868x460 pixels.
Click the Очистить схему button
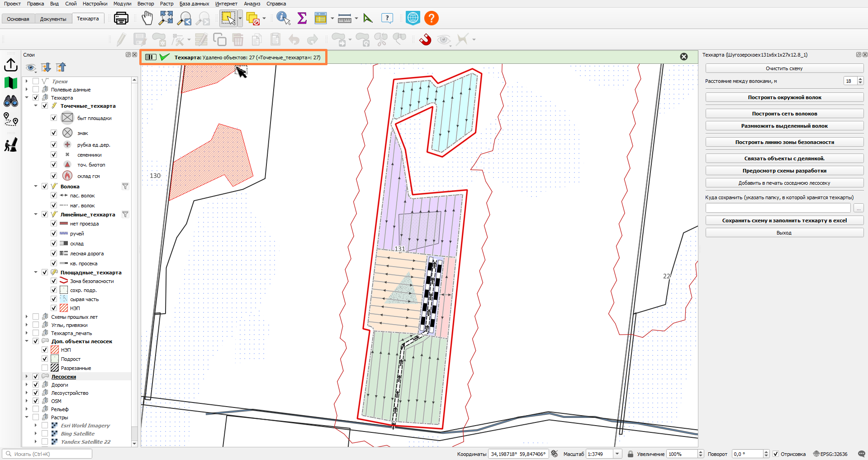(784, 68)
